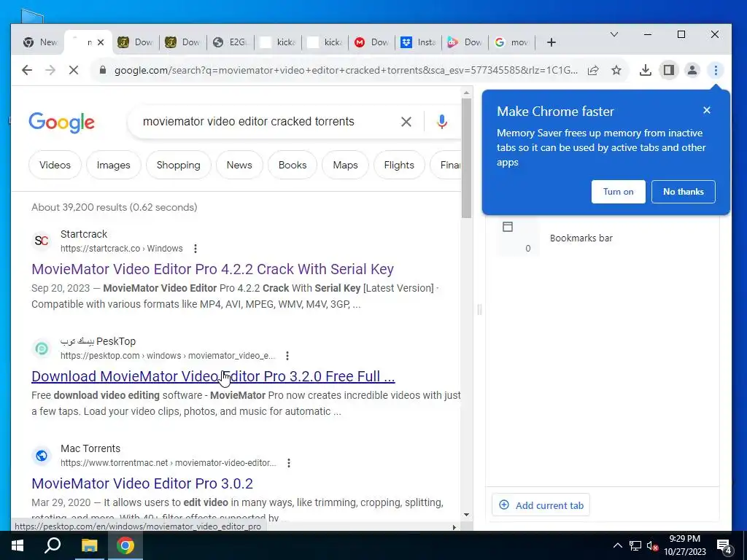Decline Memory Saver with No thanks
This screenshot has height=560, width=747.
683,192
